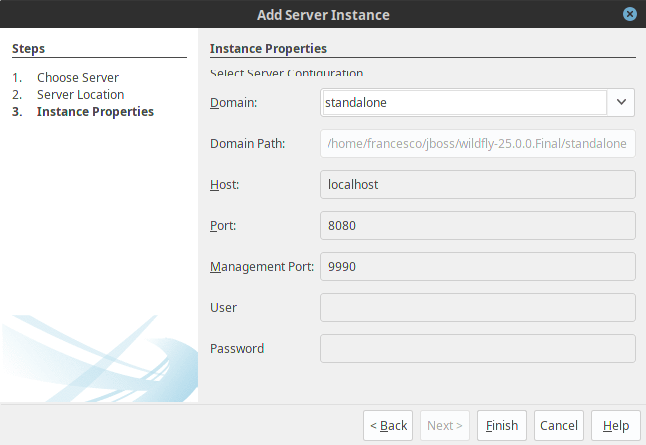
Task: Click the Host: label
Action: click(225, 185)
